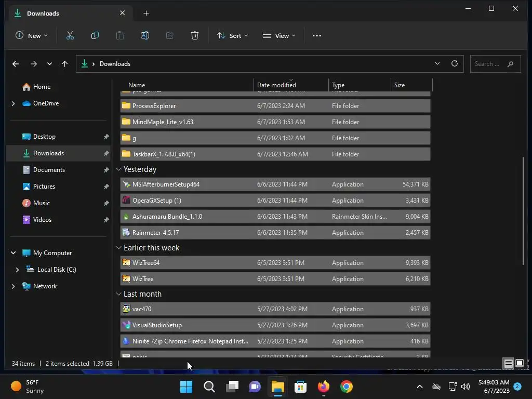The width and height of the screenshot is (532, 399).
Task: Select OperaGXSetup (1) file
Action: [275, 201]
